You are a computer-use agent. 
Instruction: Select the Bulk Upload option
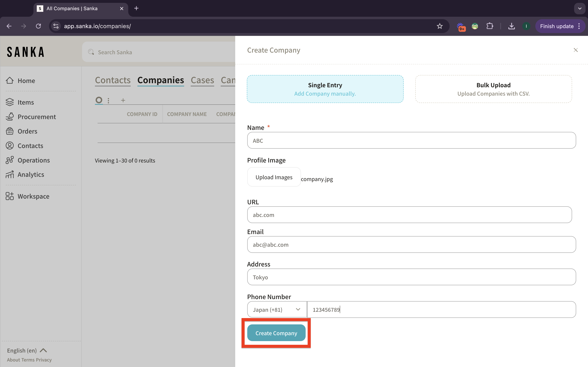(x=493, y=89)
